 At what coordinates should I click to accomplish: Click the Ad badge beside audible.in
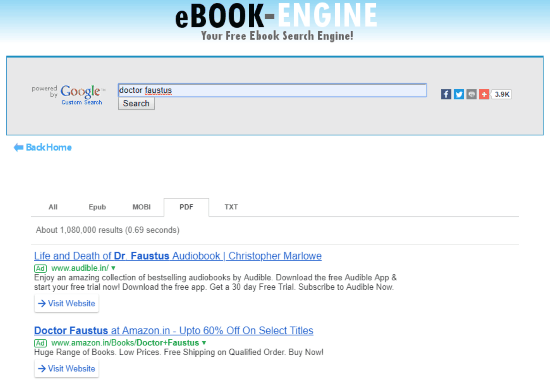[40, 268]
